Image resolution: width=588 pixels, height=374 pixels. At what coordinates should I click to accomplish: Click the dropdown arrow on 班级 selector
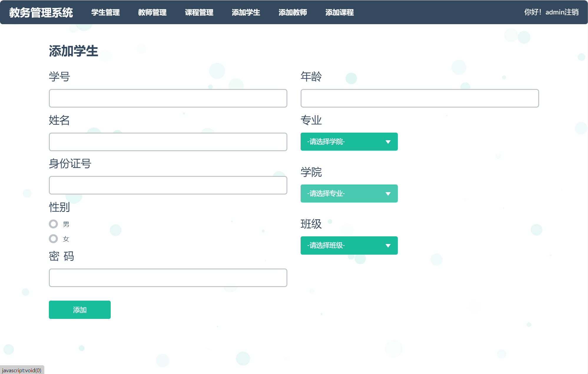pos(388,245)
